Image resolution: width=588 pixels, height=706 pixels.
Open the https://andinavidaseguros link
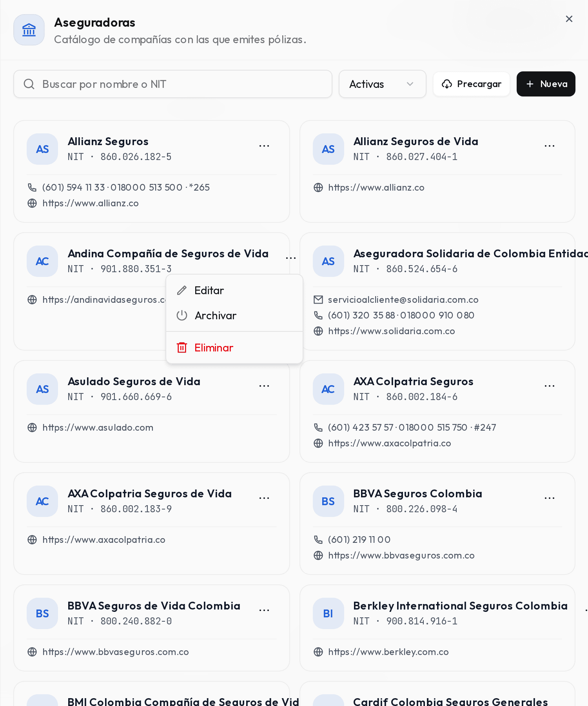(104, 300)
